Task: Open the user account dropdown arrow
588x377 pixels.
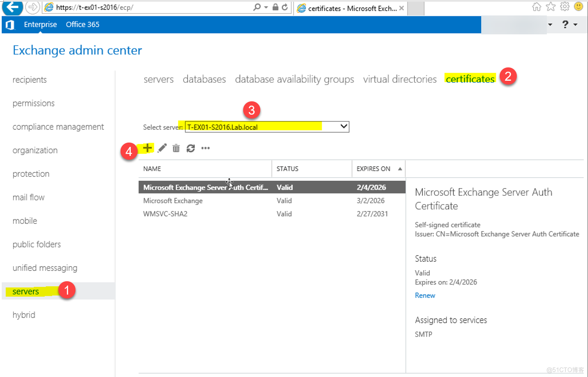Action: [550, 25]
